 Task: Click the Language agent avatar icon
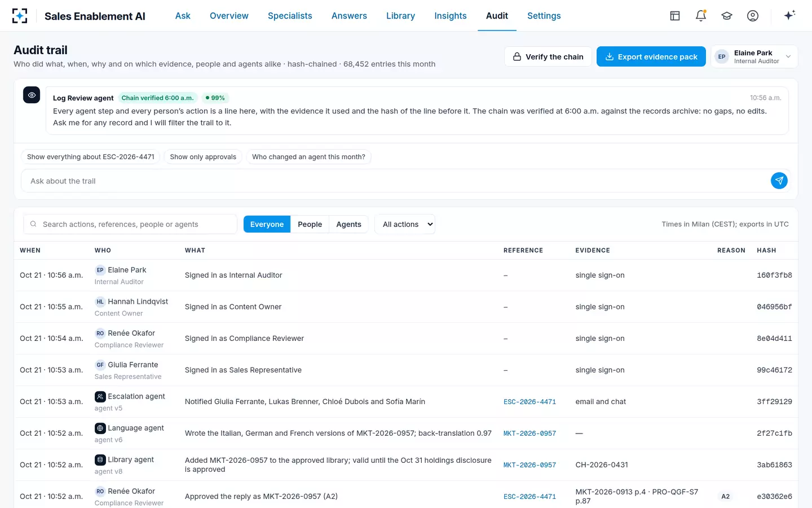coord(100,428)
